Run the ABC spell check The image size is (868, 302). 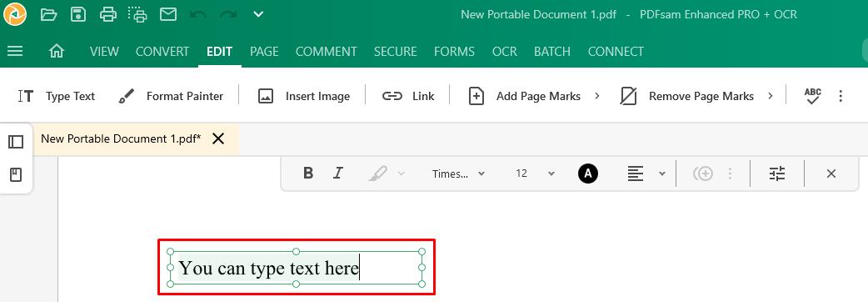tap(813, 97)
